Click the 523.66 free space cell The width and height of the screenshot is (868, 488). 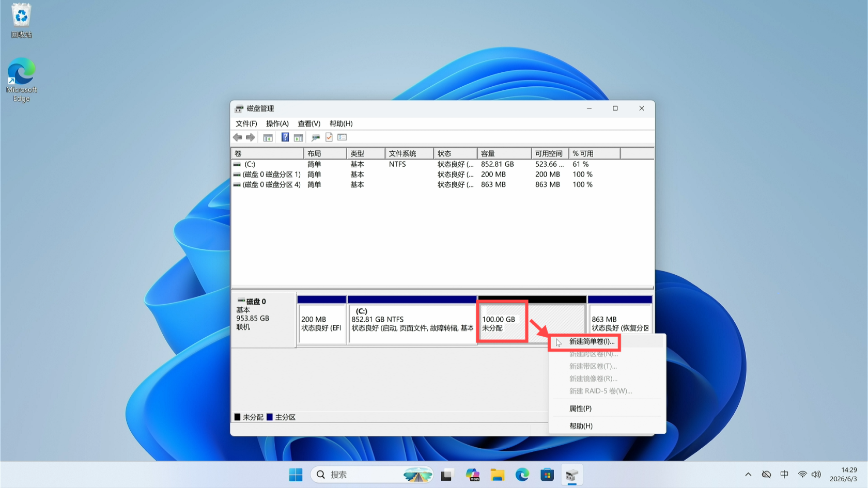[x=550, y=164]
